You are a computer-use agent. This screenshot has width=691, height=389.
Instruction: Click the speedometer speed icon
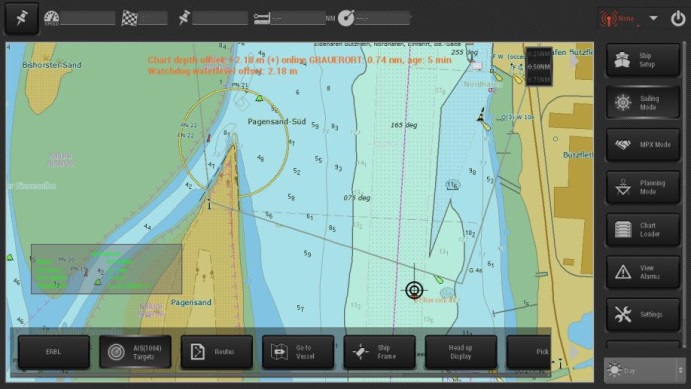click(52, 18)
